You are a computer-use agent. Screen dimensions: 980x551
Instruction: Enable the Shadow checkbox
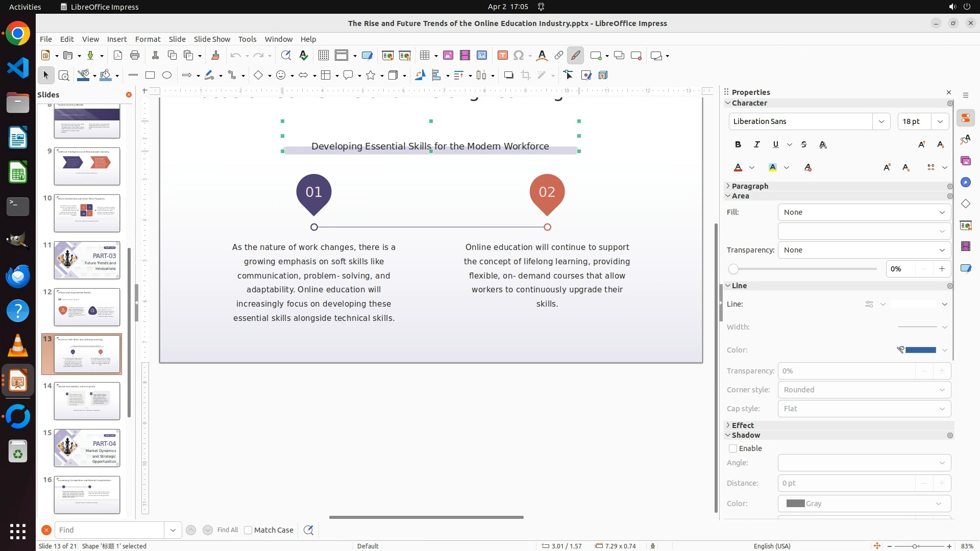[733, 448]
